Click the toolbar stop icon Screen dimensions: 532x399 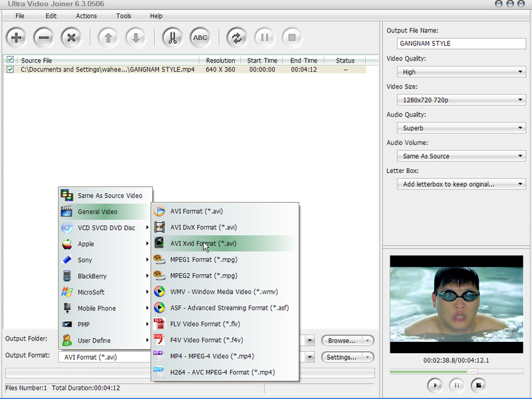[292, 37]
